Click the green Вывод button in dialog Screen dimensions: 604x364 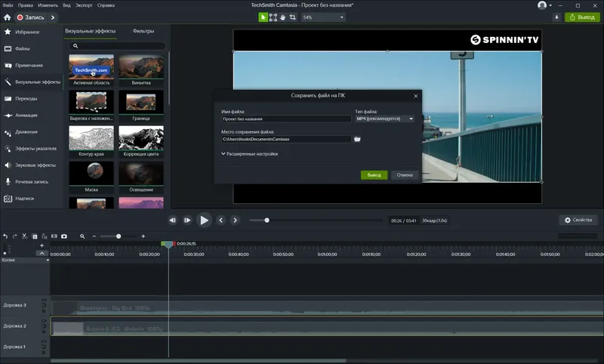coord(374,174)
